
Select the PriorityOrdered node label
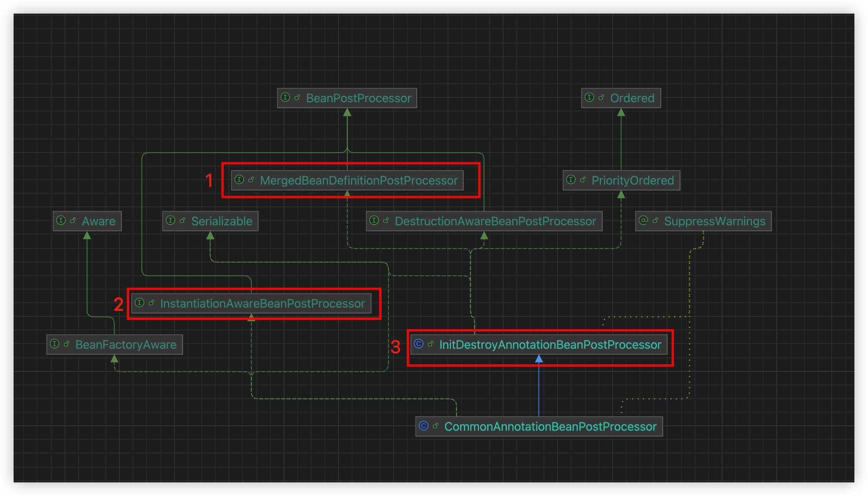[633, 180]
